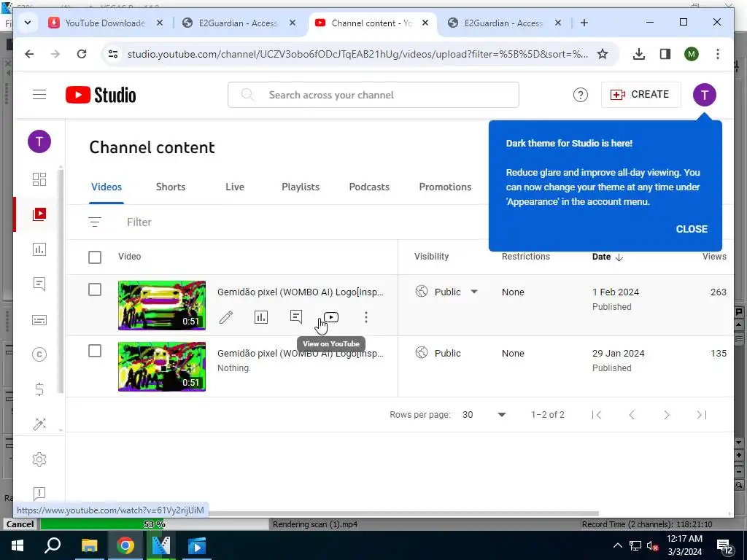This screenshot has height=560, width=747.
Task: Open the Send feedback sidebar icon
Action: [x=39, y=494]
